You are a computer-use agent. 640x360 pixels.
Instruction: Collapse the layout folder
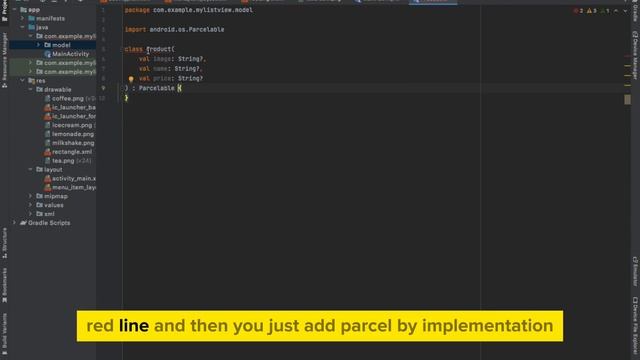point(31,169)
